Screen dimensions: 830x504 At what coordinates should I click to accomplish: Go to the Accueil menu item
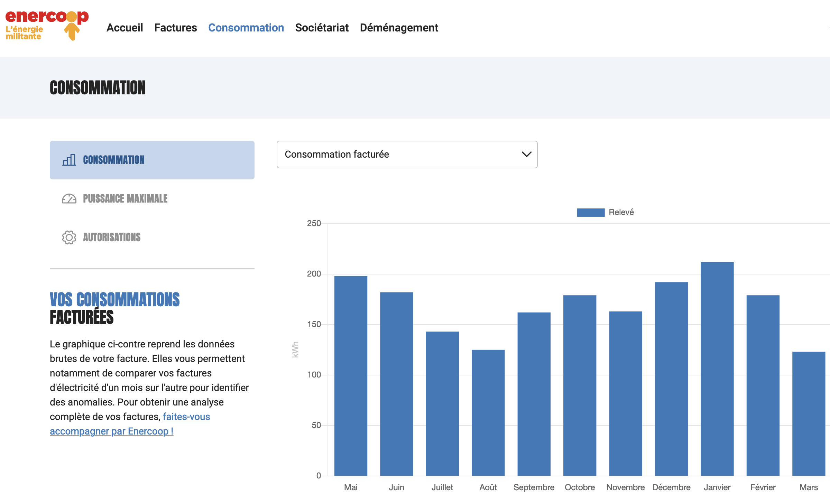click(124, 28)
